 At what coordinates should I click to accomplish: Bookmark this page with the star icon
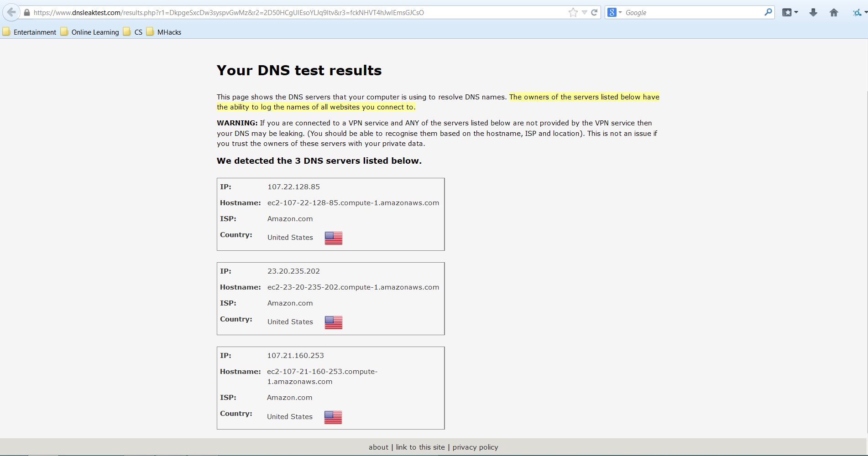(x=573, y=13)
